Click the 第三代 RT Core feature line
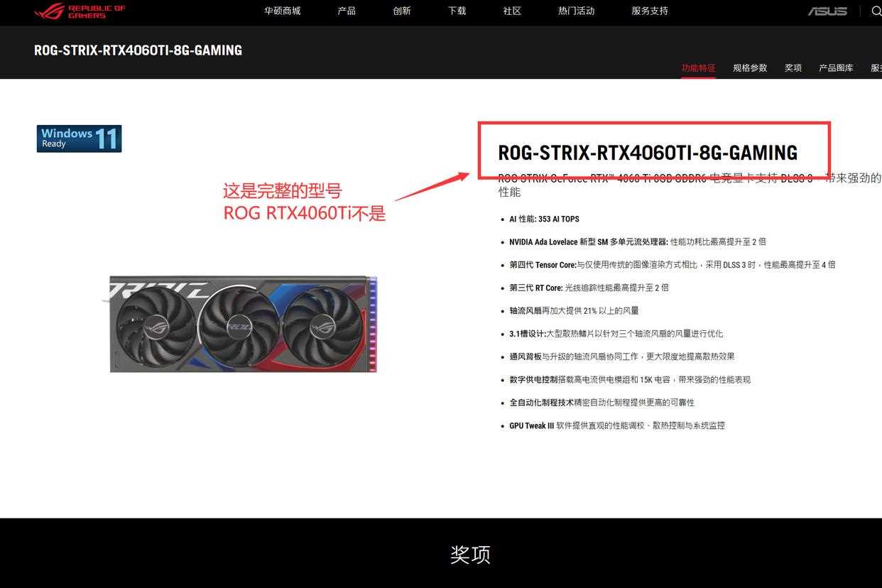The image size is (882, 588). pyautogui.click(x=589, y=288)
